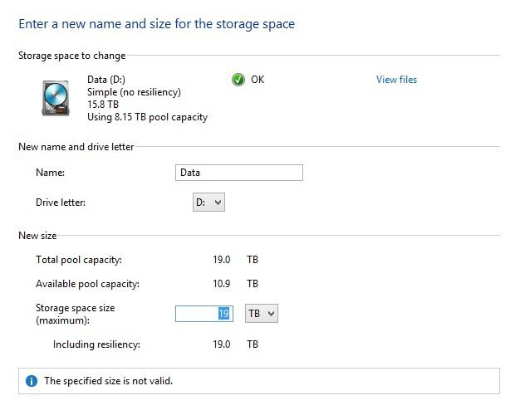
Task: Click the "Drive letter:" label
Action: click(61, 202)
